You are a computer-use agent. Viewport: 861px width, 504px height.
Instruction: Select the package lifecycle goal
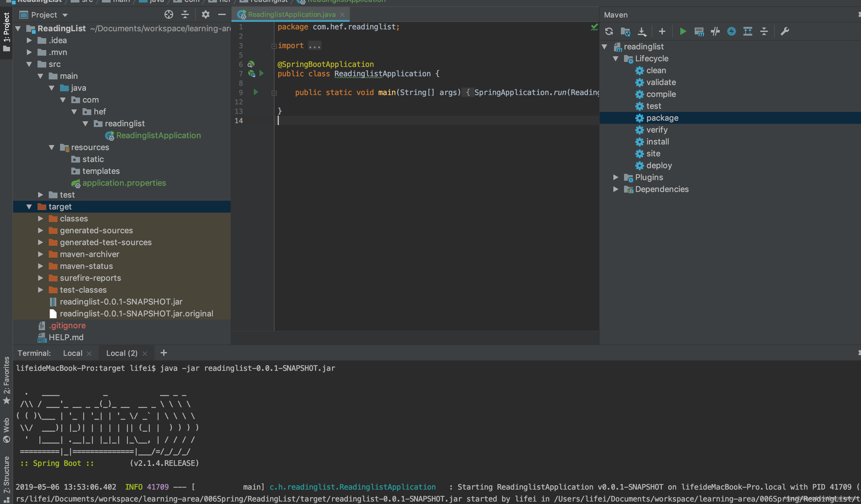pos(662,118)
